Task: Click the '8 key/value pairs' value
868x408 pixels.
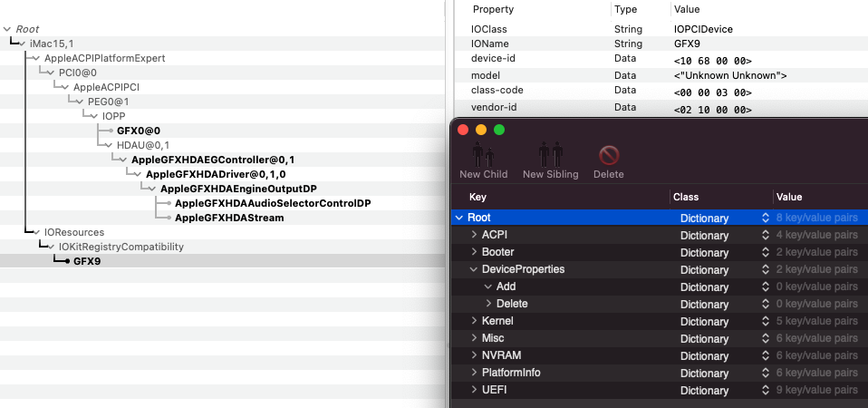Action: [x=817, y=218]
